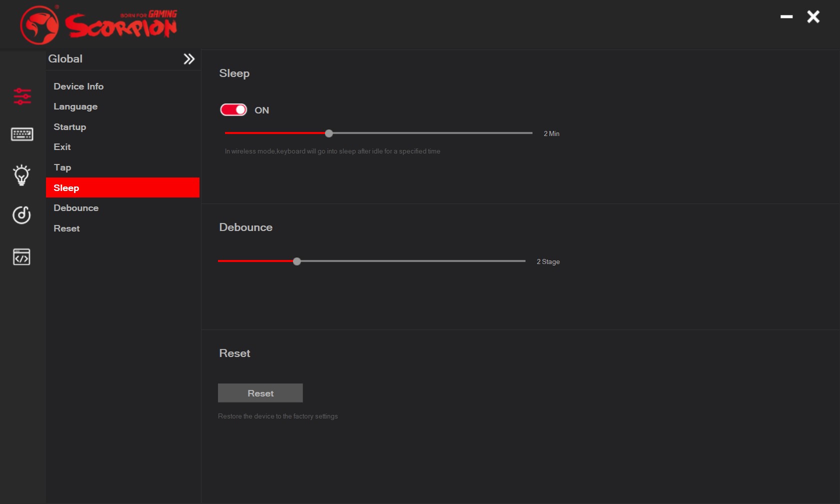Click the Scorpion logo emblem
The height and width of the screenshot is (504, 840).
point(39,25)
